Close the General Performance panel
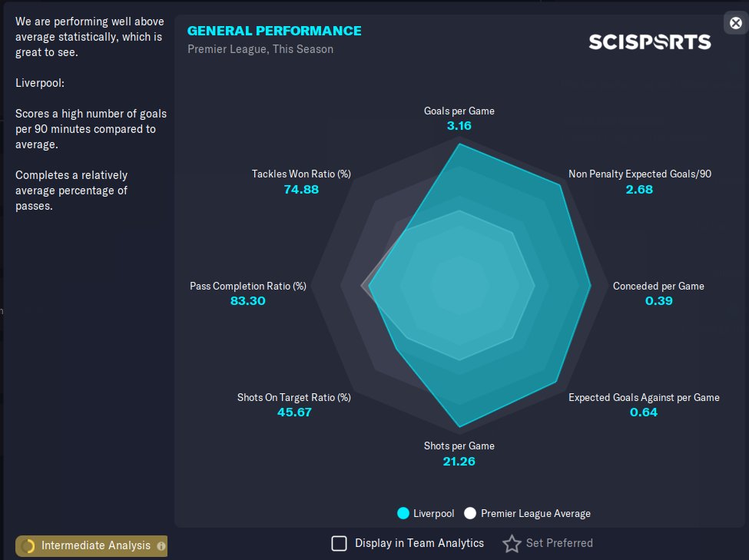This screenshot has width=749, height=560. pos(735,22)
